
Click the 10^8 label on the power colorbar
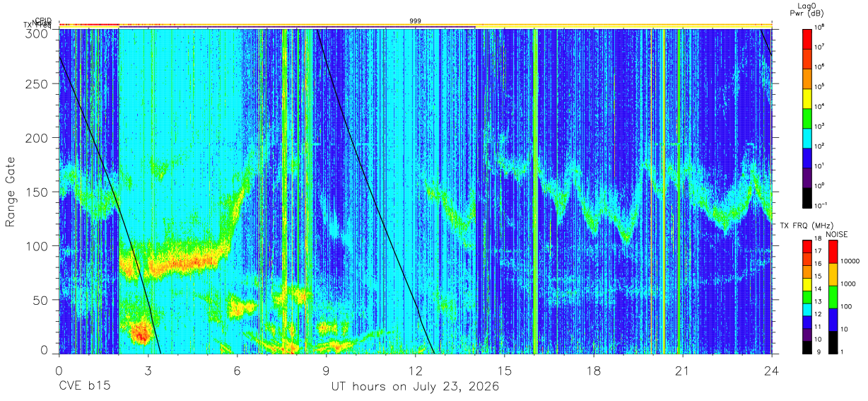819,27
